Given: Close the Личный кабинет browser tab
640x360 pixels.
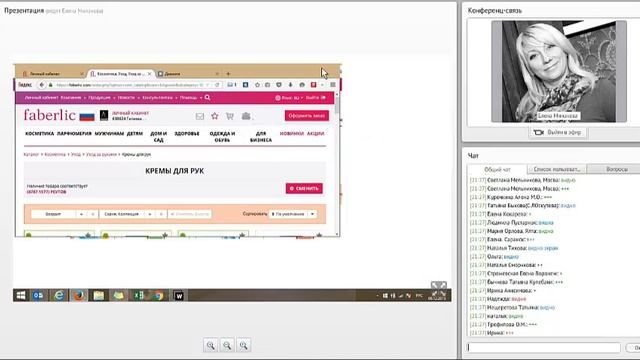Looking at the screenshot, I should (x=82, y=74).
